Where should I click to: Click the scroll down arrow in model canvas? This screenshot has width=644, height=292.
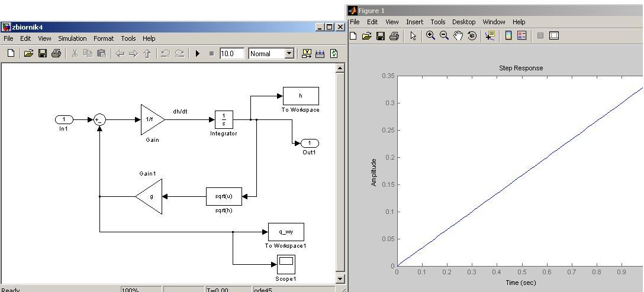(340, 279)
